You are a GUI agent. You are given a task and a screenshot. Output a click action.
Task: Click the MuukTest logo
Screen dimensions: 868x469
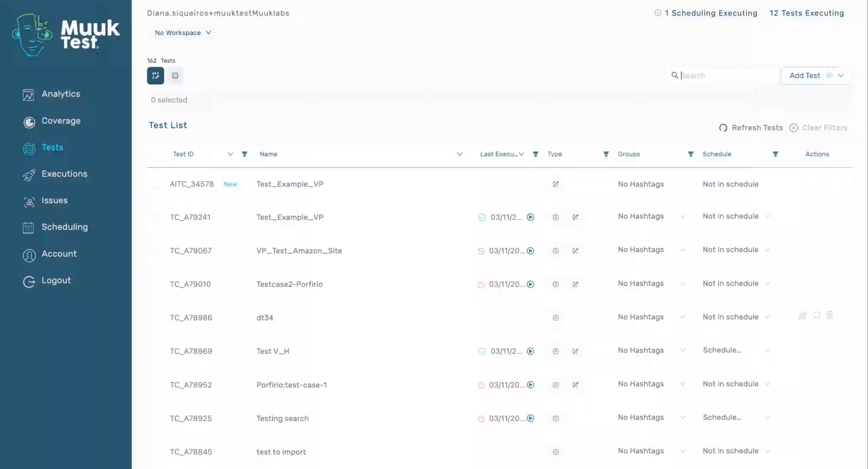66,35
